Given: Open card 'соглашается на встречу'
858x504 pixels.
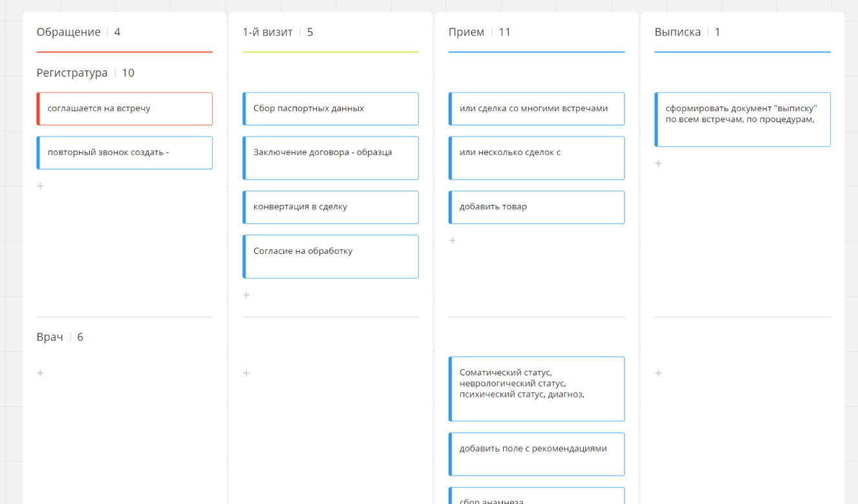Looking at the screenshot, I should pyautogui.click(x=124, y=109).
